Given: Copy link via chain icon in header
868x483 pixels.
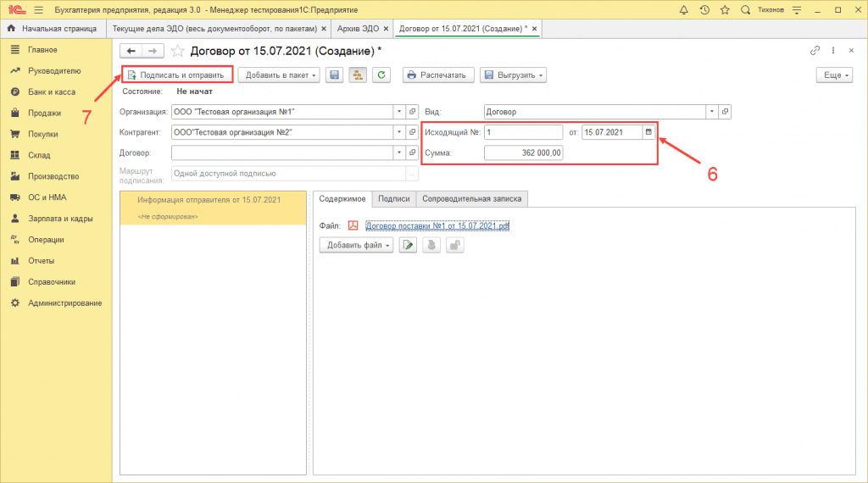Looking at the screenshot, I should click(x=815, y=51).
